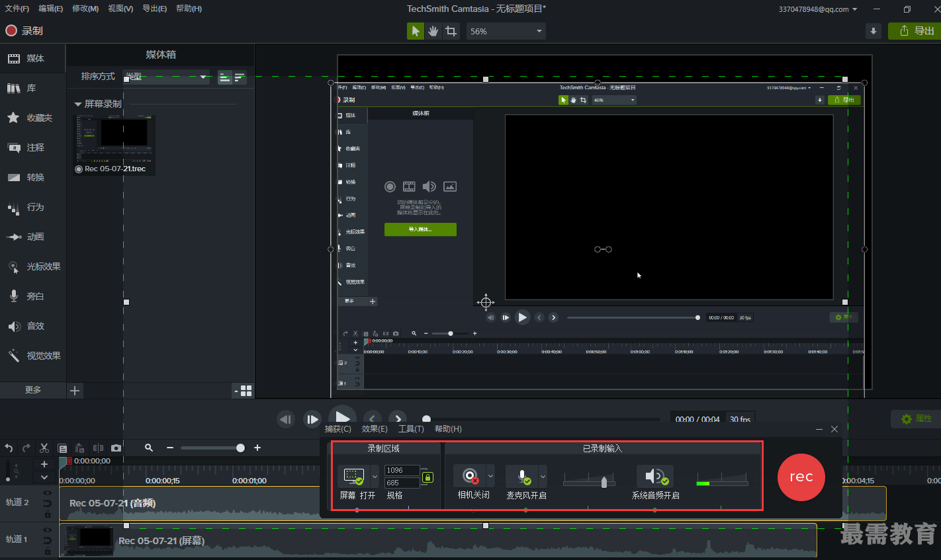This screenshot has width=941, height=560.
Task: Click the 录制 record button at top left
Action: 24,30
